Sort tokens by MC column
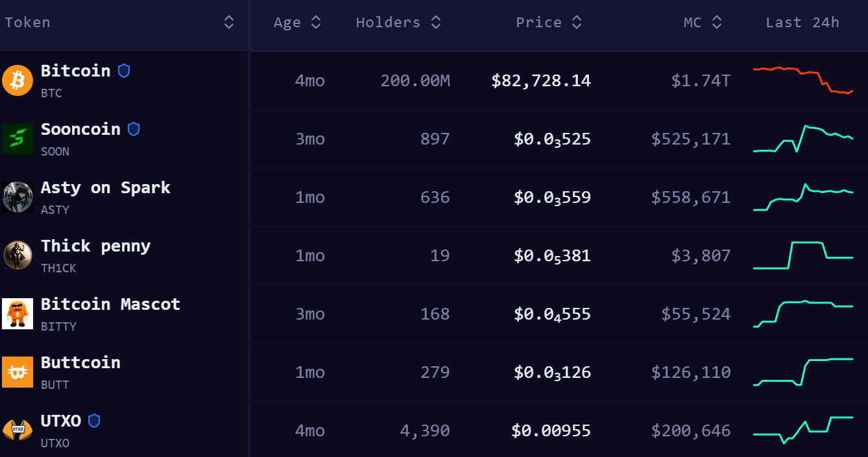This screenshot has width=868, height=457. 716,23
